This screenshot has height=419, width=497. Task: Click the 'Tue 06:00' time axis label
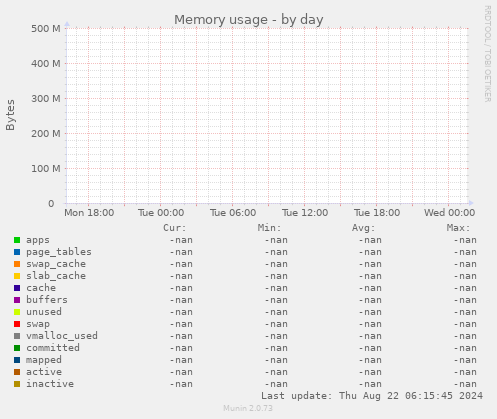click(233, 213)
